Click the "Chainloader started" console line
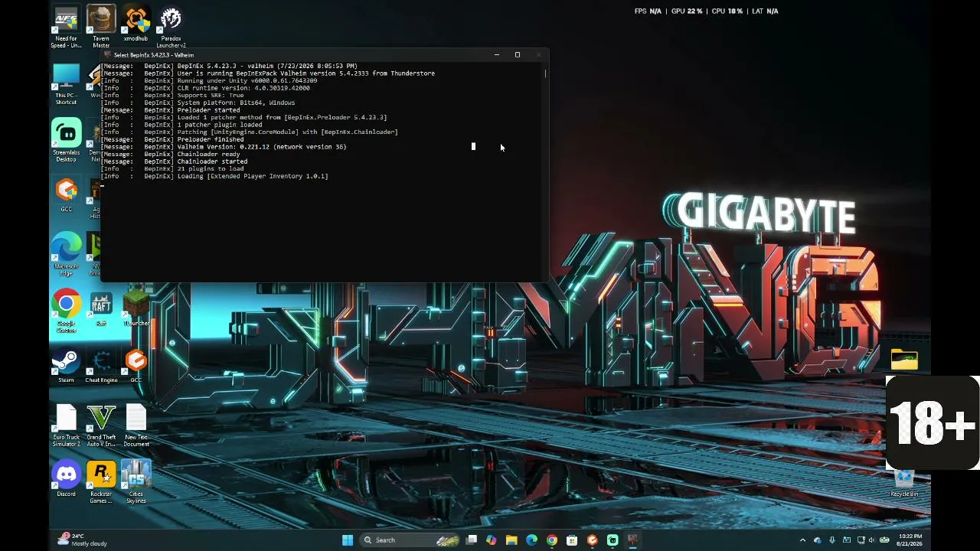980x551 pixels. [174, 161]
